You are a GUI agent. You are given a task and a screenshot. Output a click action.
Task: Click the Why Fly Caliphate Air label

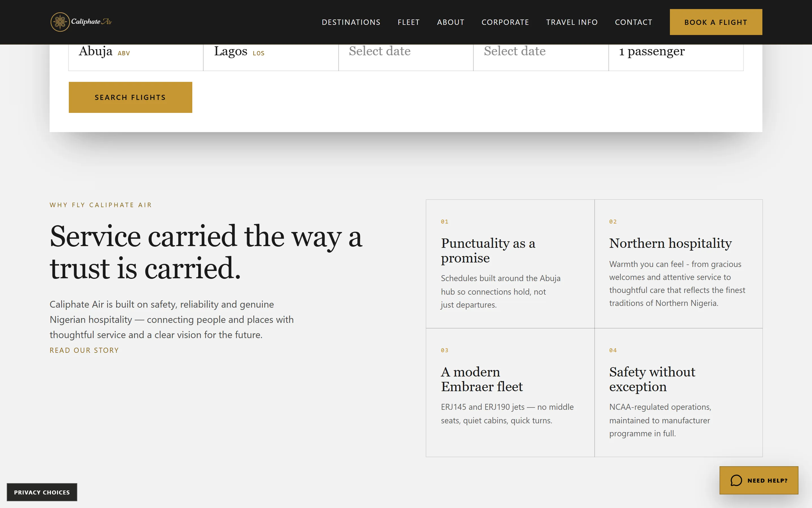click(101, 205)
